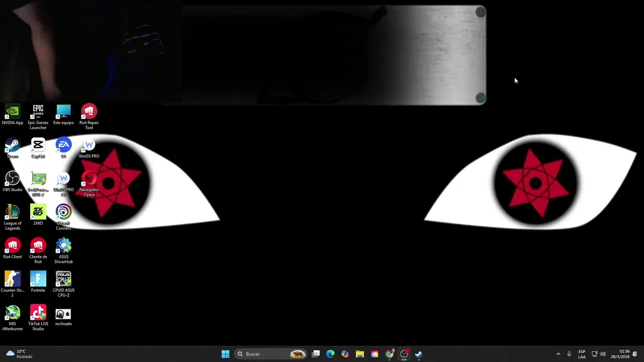Select the MSI Afterburner desktop shortcut

(13, 318)
